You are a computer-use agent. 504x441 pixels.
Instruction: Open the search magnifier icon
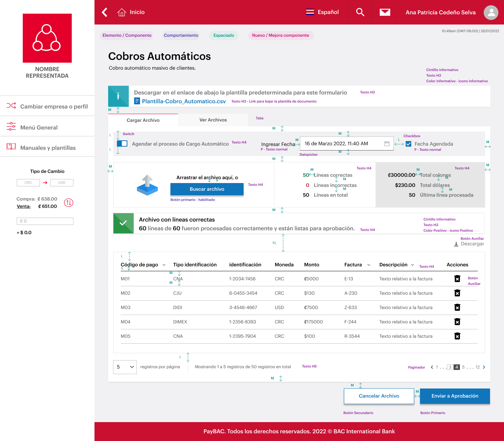(360, 12)
